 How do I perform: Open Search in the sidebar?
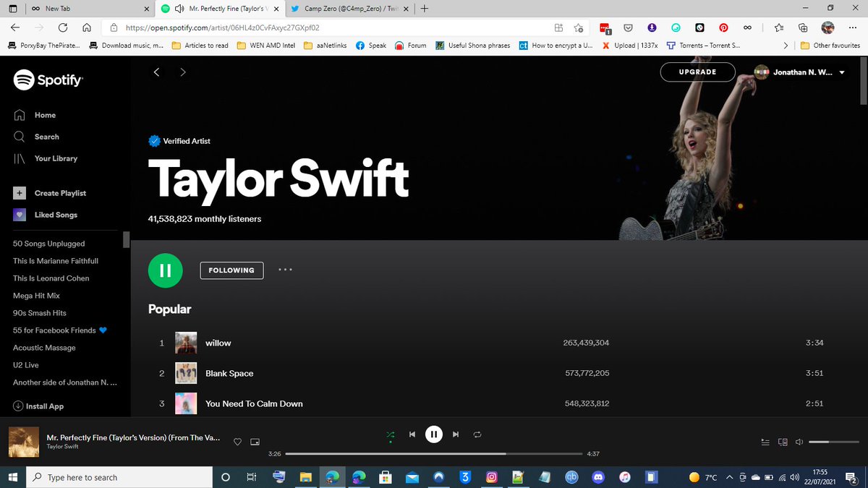[x=47, y=137]
